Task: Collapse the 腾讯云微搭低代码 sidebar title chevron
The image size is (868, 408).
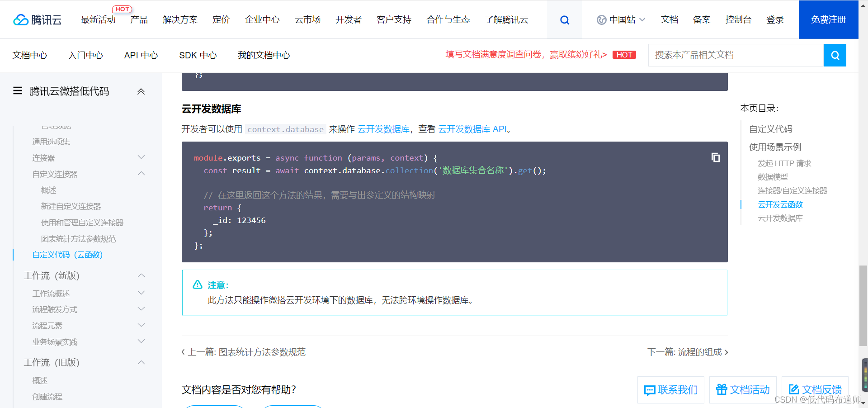Action: [141, 91]
